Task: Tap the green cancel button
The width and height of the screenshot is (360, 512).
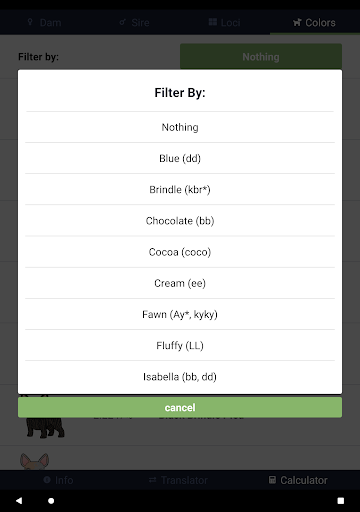Action: coord(180,407)
